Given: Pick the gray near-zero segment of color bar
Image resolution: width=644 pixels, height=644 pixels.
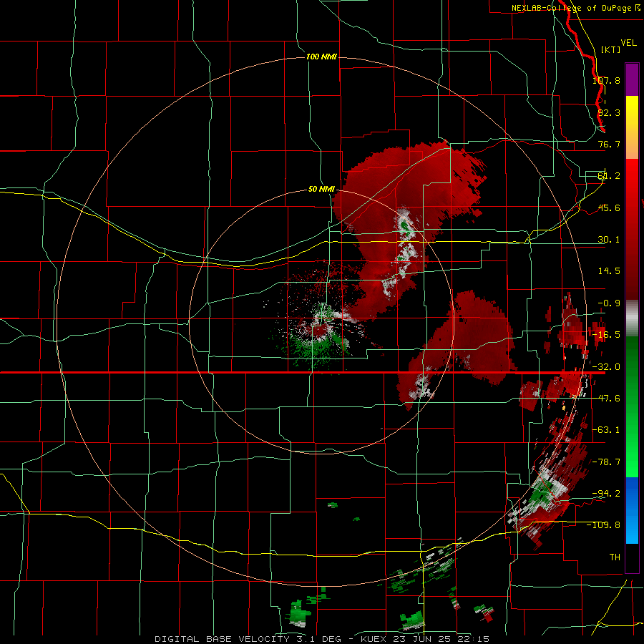Looking at the screenshot, I should [632, 318].
